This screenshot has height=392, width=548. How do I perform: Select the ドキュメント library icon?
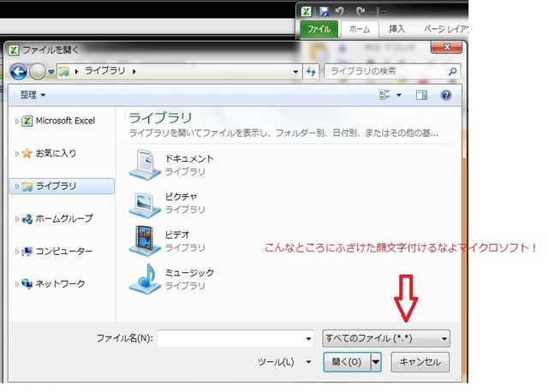click(145, 164)
